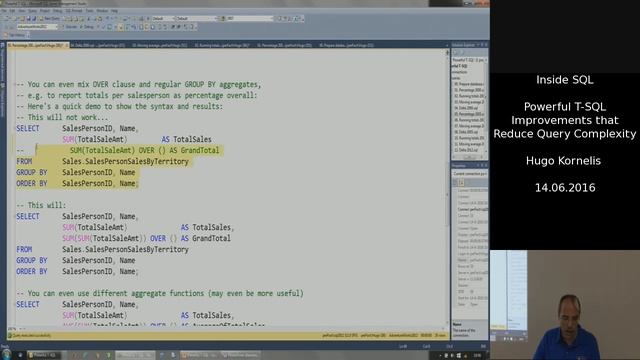Click the 'This will not work...' comment line
640x360 pixels.
coord(62,117)
